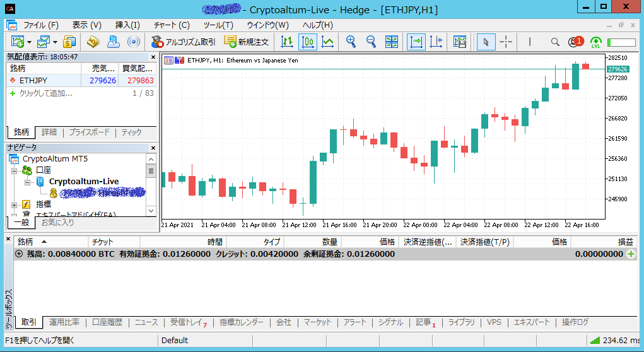Select the arrow cursor tool
Screen dimensions: 644x352
pos(486,42)
